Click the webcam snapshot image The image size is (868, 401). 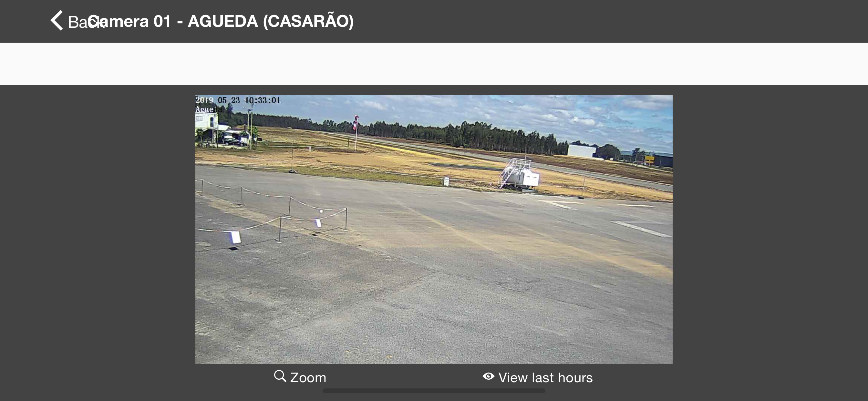click(x=434, y=229)
